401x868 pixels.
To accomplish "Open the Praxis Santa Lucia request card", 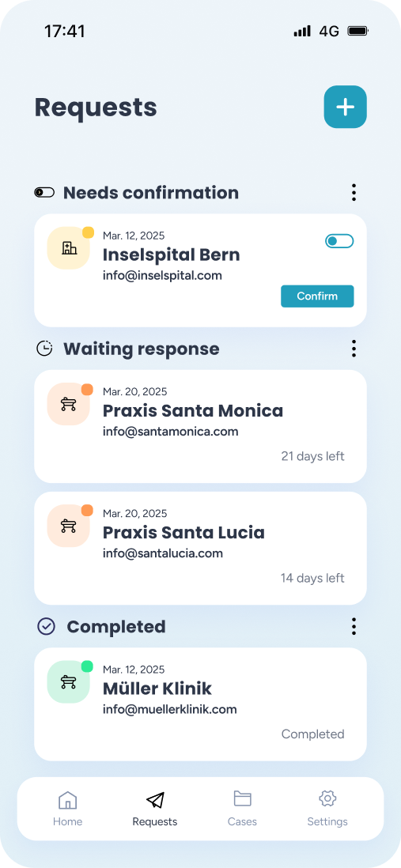I will click(x=201, y=548).
